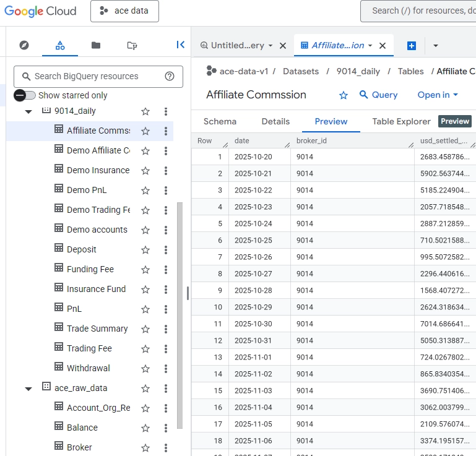Open the Demo accounts table

point(97,230)
